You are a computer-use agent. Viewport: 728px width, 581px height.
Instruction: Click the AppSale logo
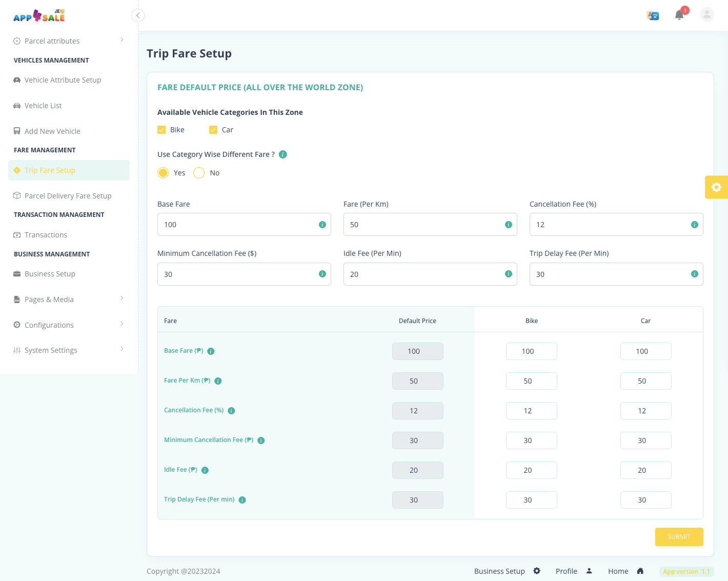coord(39,16)
